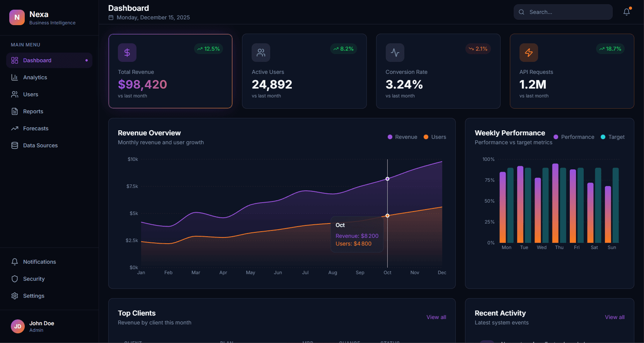The width and height of the screenshot is (644, 343).
Task: Click View all for Top Clients
Action: pyautogui.click(x=436, y=317)
